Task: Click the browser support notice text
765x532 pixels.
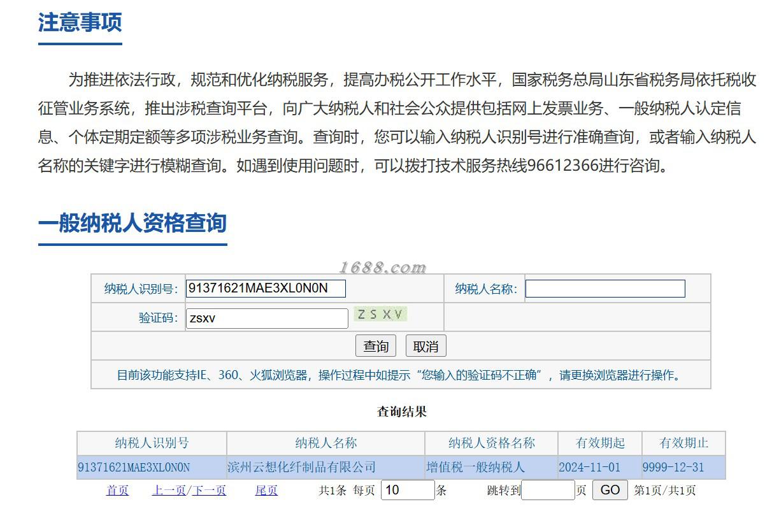Action: click(x=401, y=375)
